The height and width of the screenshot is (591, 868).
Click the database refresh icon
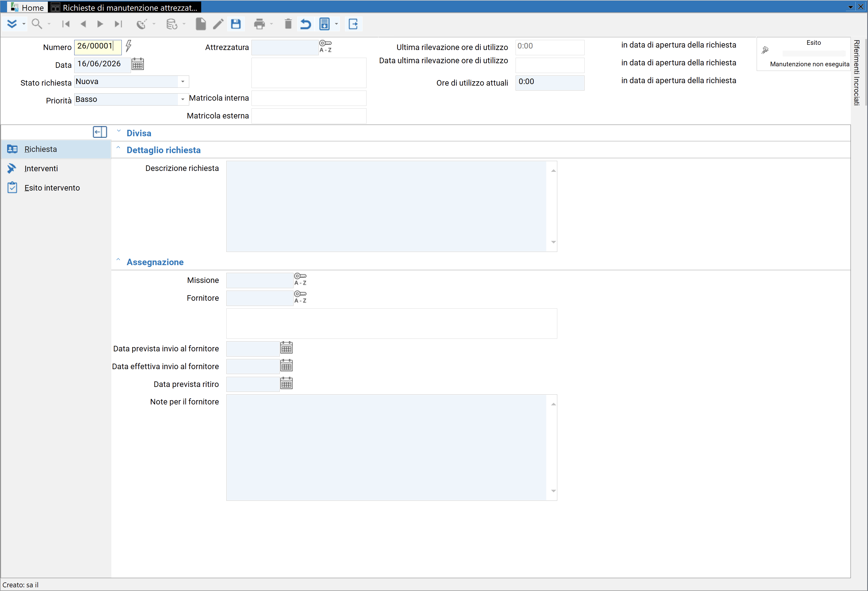(171, 24)
